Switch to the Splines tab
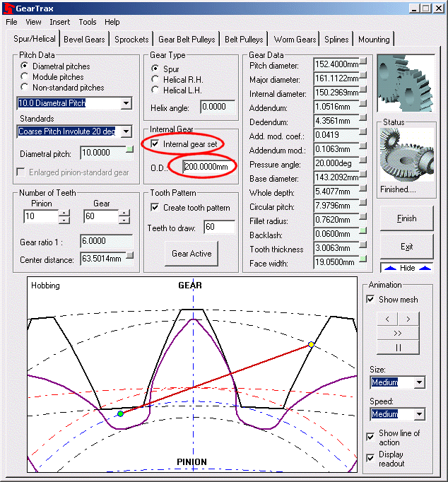 [336, 40]
